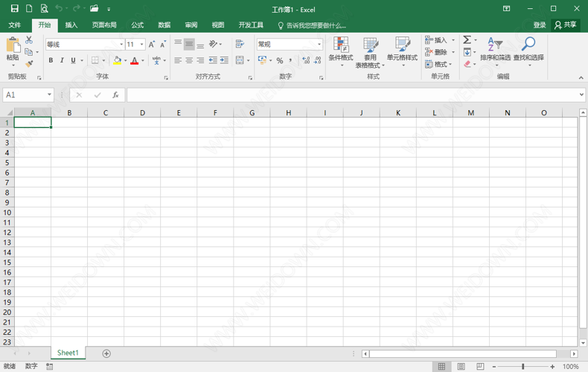Click the Open folder icon in title bar
588x372 pixels.
coord(94,8)
